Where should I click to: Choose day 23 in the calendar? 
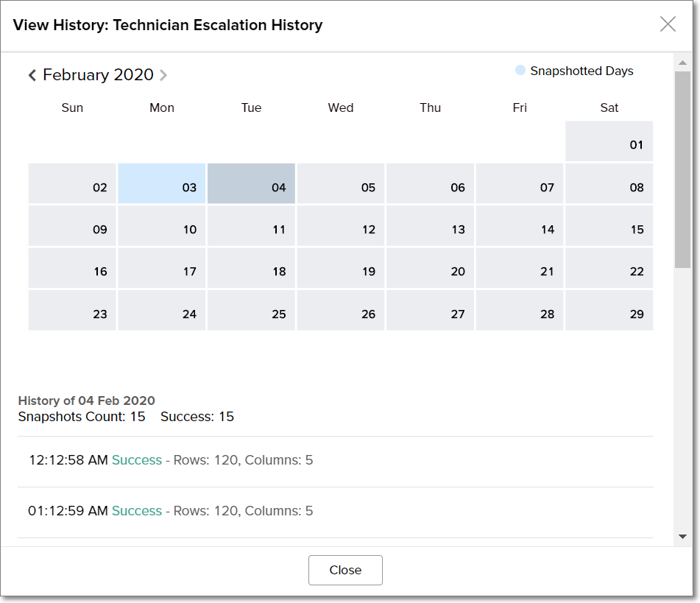pyautogui.click(x=72, y=311)
